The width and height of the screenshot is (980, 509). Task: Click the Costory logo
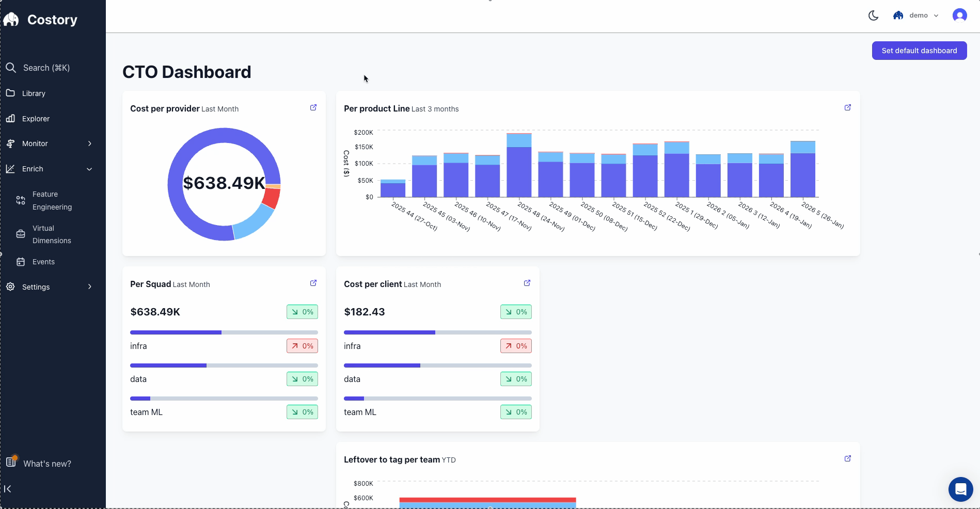(x=11, y=19)
